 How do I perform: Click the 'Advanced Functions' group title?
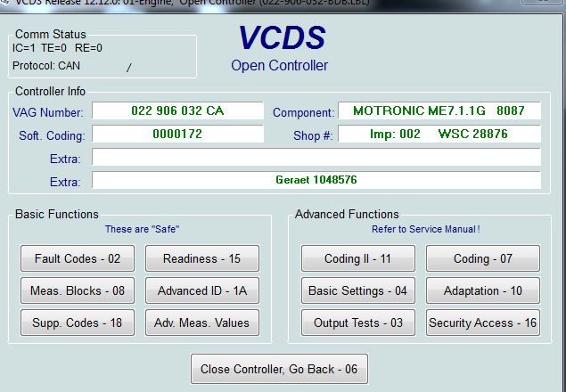(x=347, y=214)
